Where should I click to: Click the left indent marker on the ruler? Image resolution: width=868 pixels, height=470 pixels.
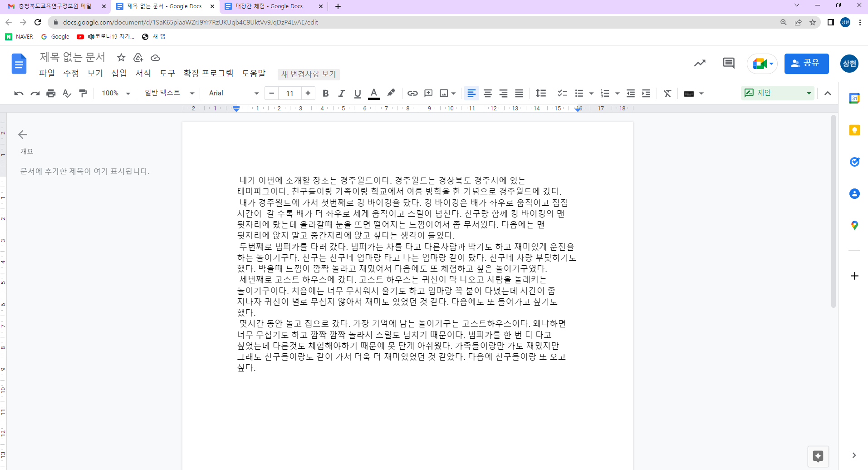[x=236, y=109]
